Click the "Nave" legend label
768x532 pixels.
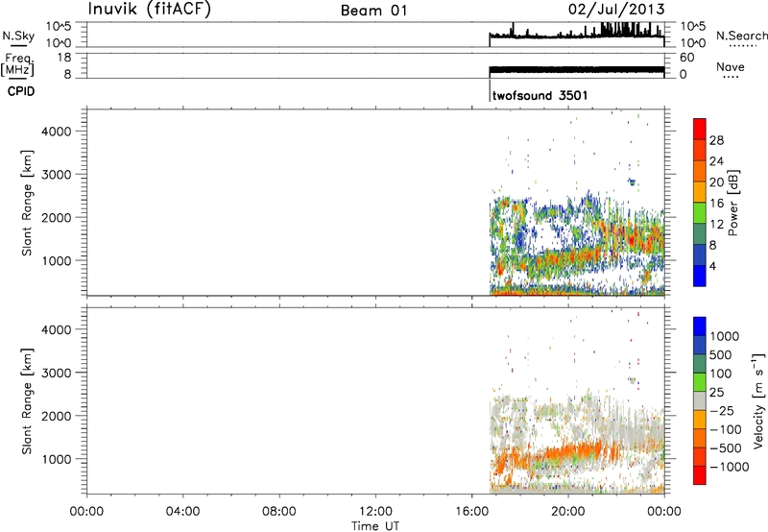[x=731, y=67]
